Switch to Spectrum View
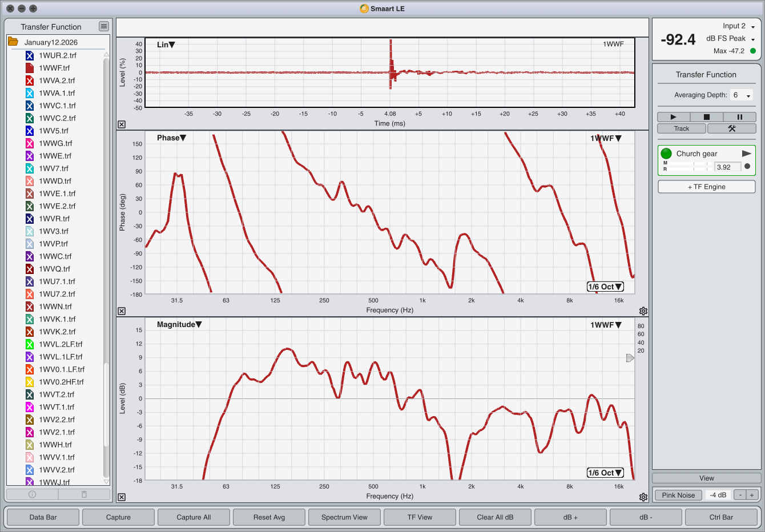This screenshot has width=765, height=532. click(344, 517)
